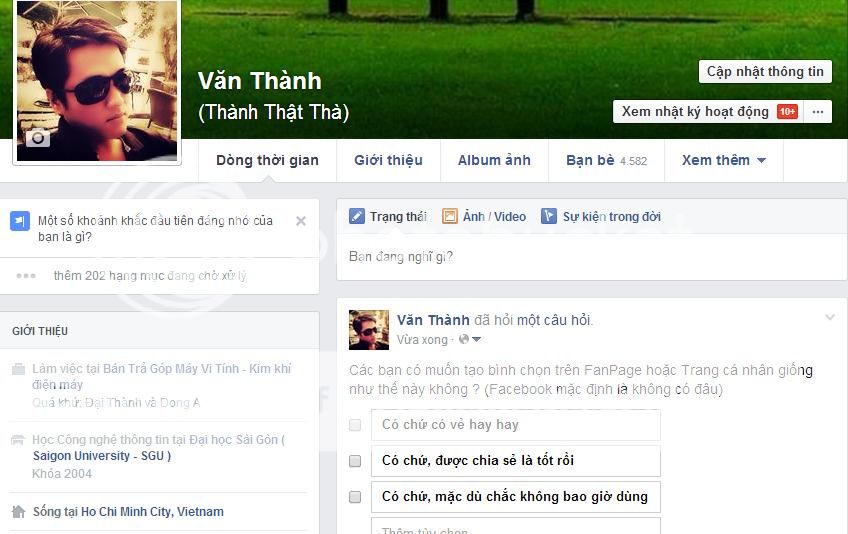Dismiss the memorable moments prompt with X
848x534 pixels.
tap(301, 221)
